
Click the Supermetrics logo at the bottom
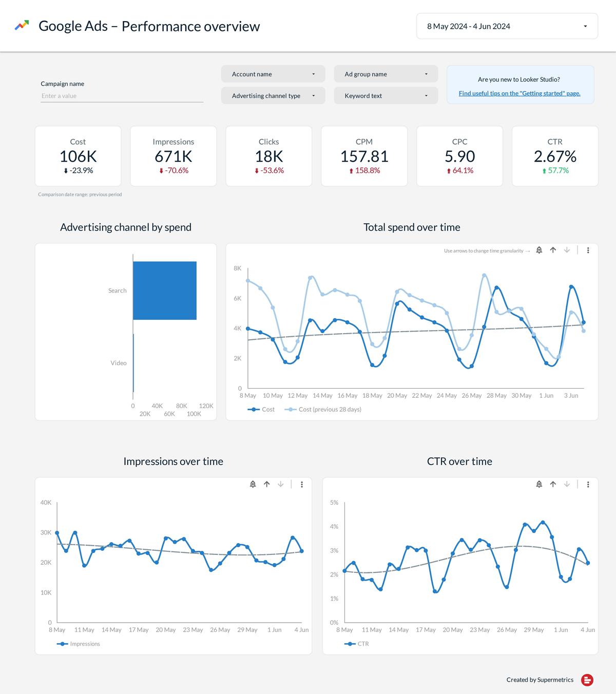click(x=587, y=680)
